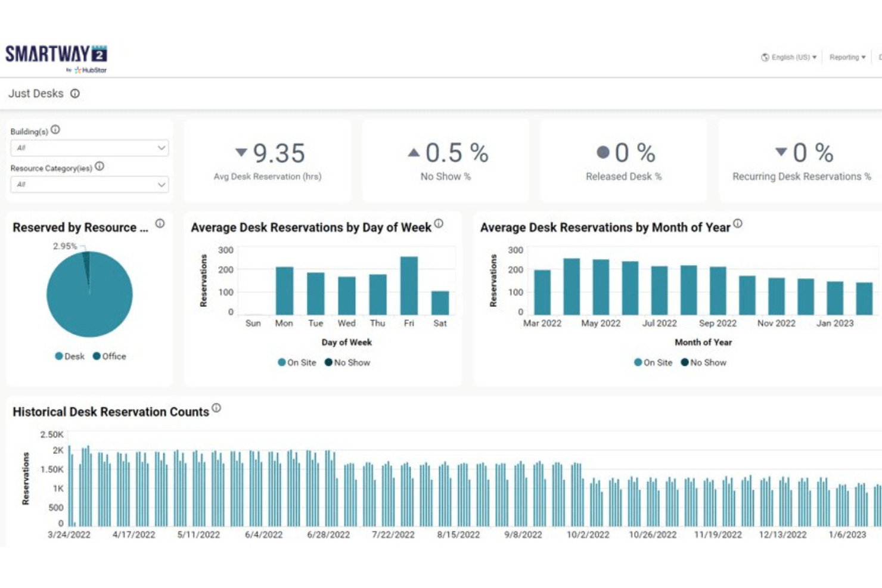
Task: Click the Reserved by Resource heading
Action: [x=80, y=228]
